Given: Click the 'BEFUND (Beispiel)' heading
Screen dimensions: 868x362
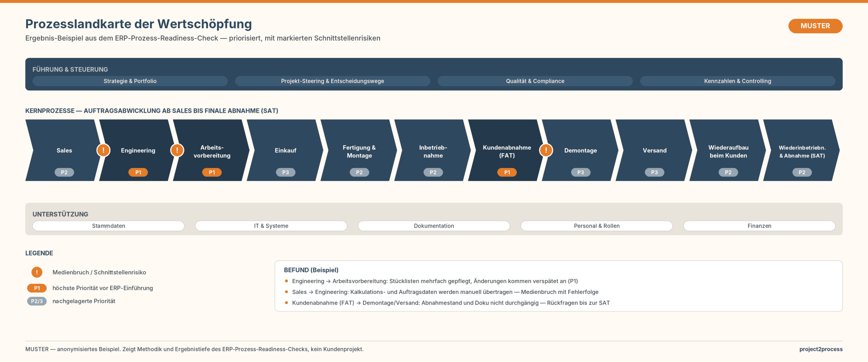Looking at the screenshot, I should (311, 270).
